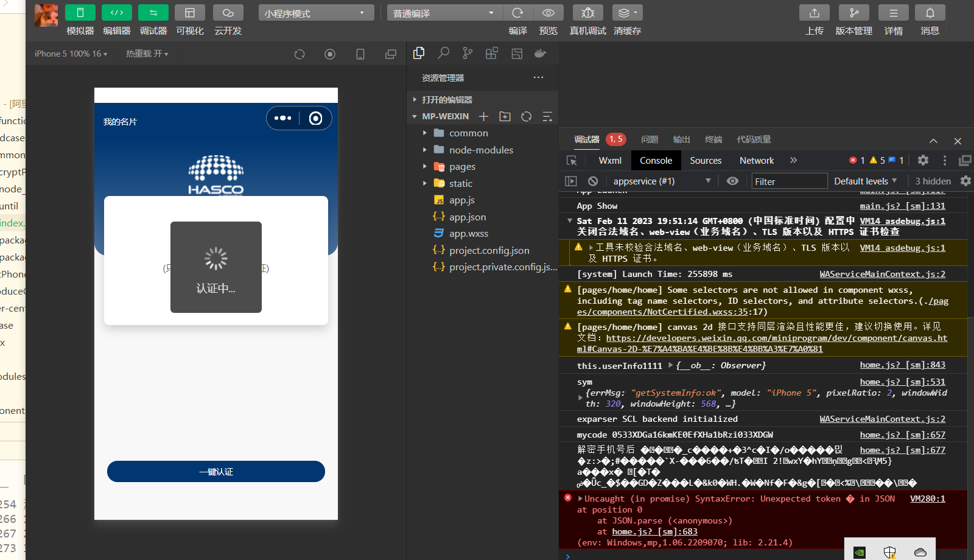This screenshot has height=560, width=974.
Task: Open the home.js? [sm]:683 source link
Action: (654, 531)
